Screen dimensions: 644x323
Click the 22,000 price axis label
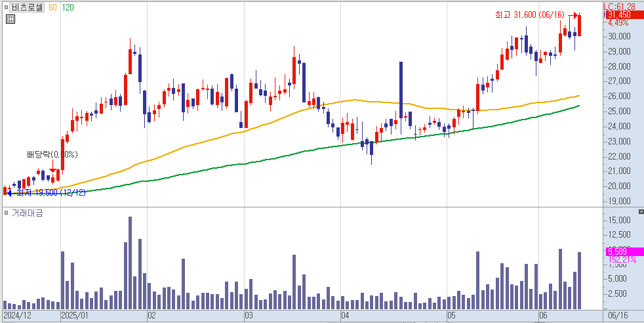[x=620, y=156]
